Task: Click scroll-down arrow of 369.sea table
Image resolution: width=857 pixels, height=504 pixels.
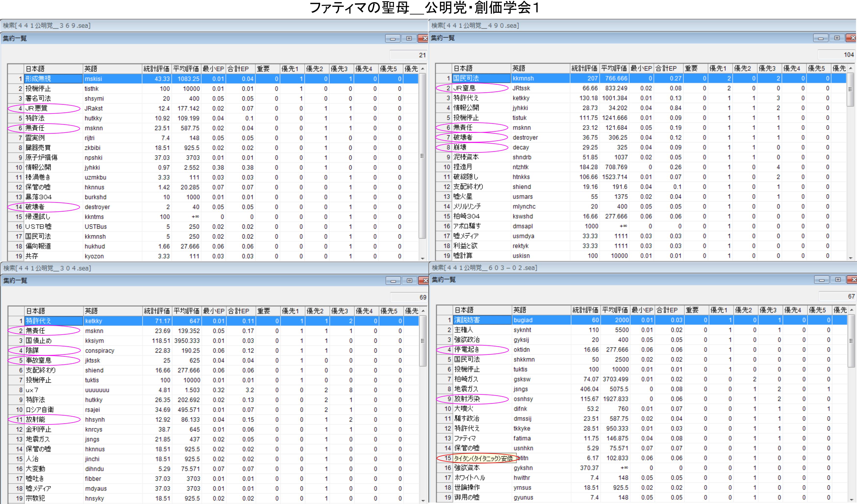Action: point(423,258)
